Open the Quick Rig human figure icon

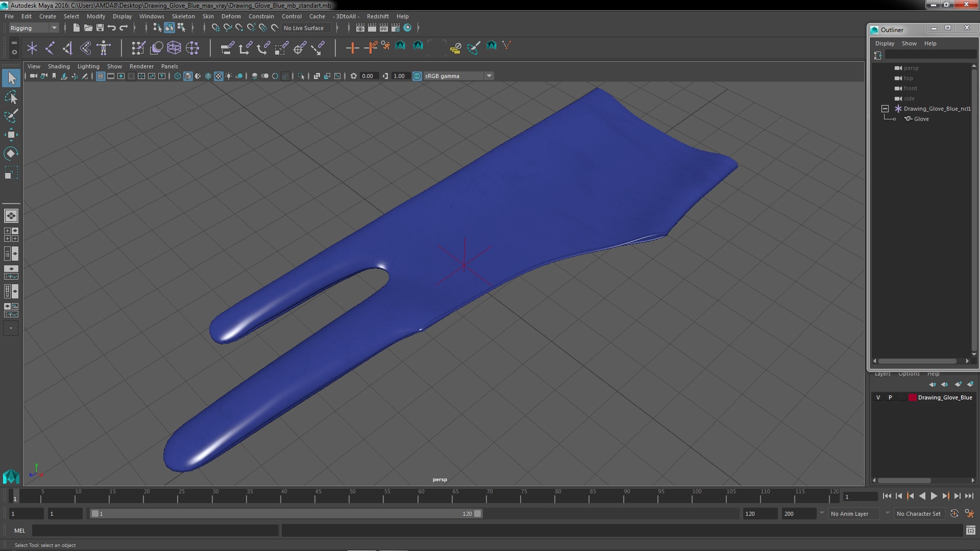[104, 48]
